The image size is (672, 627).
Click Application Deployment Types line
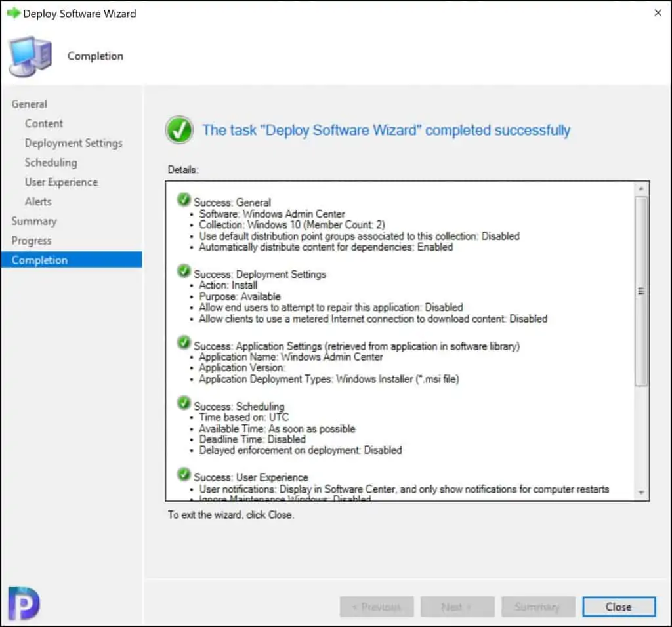pos(329,379)
